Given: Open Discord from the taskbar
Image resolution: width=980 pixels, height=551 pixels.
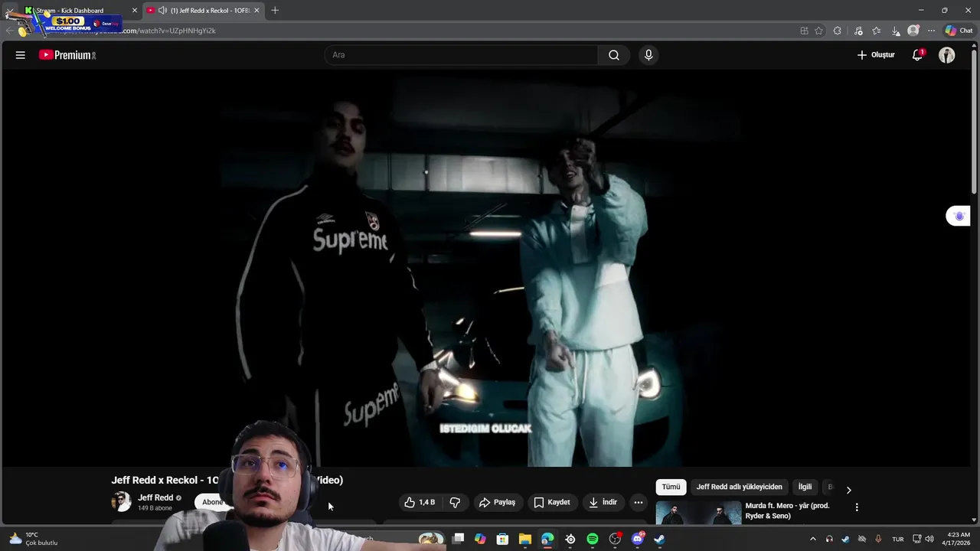Looking at the screenshot, I should (637, 540).
